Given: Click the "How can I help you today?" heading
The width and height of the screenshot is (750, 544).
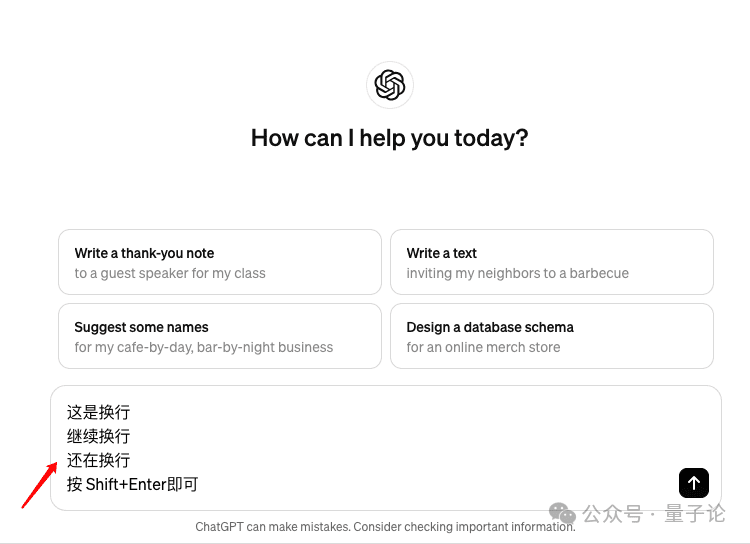Looking at the screenshot, I should click(390, 138).
